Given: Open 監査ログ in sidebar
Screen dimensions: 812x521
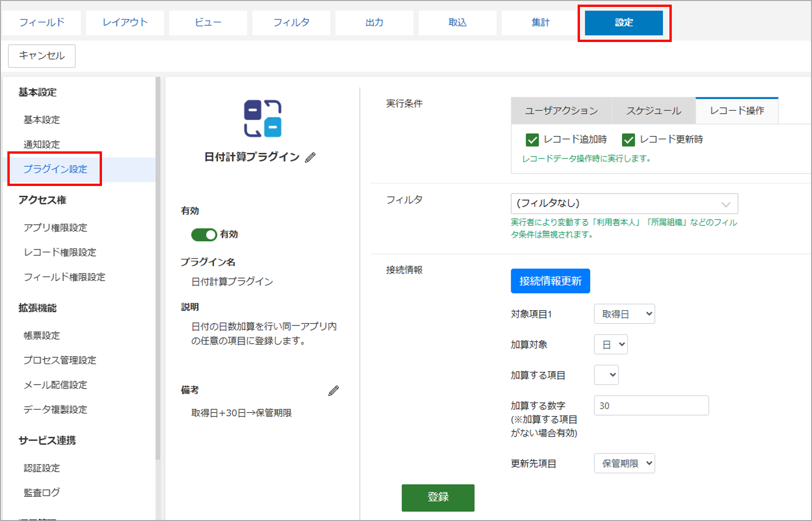Looking at the screenshot, I should (42, 492).
